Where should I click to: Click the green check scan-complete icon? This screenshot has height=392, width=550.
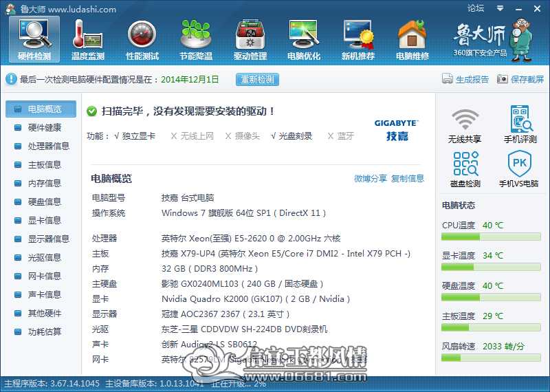click(x=91, y=111)
